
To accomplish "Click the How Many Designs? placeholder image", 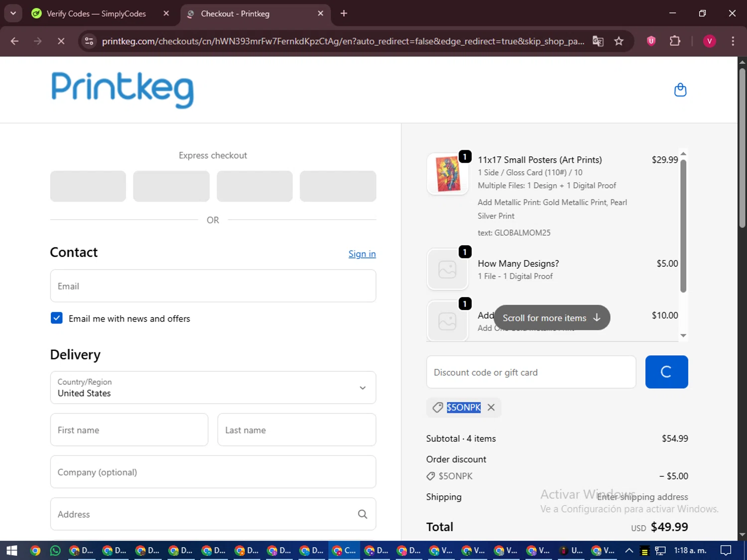I will click(x=448, y=269).
